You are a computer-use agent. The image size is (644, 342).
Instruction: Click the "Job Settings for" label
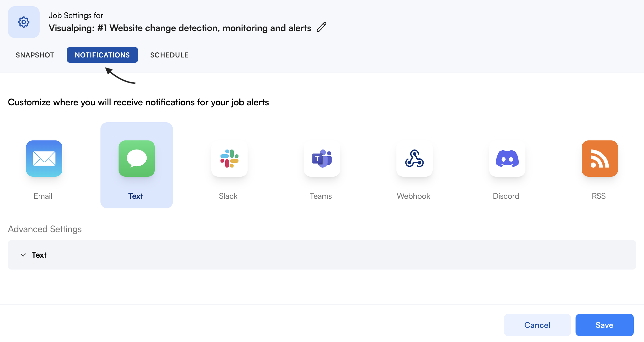[76, 15]
